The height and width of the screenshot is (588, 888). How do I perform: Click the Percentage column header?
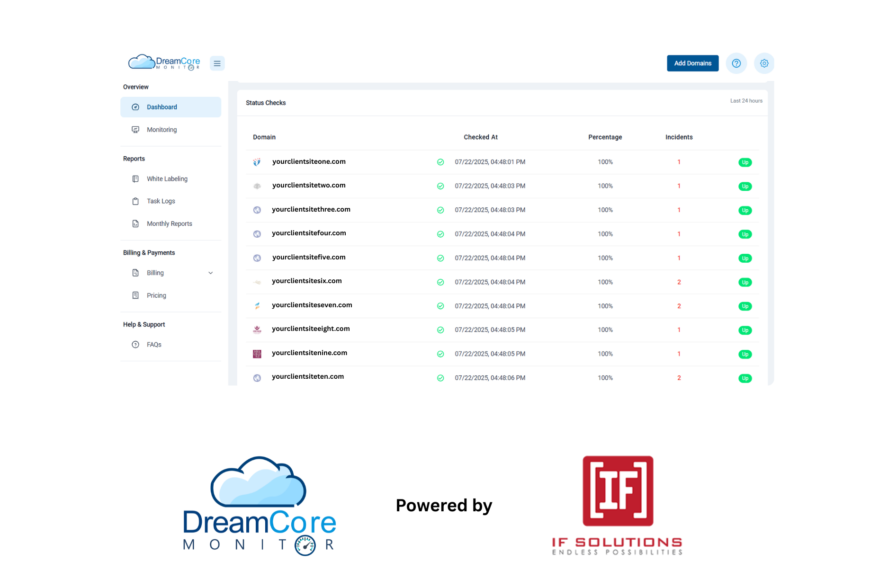coord(605,137)
